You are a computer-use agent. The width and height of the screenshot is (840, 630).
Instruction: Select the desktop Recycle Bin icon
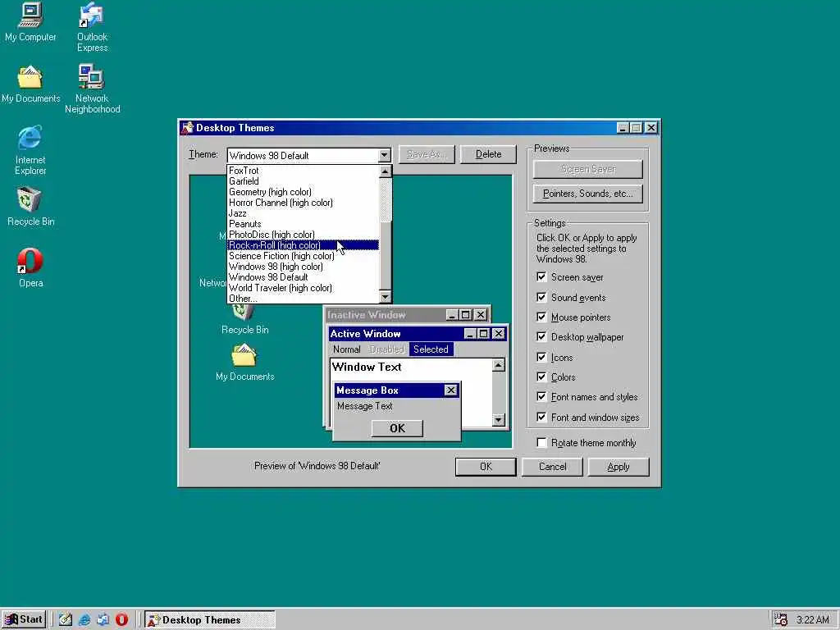click(x=30, y=206)
